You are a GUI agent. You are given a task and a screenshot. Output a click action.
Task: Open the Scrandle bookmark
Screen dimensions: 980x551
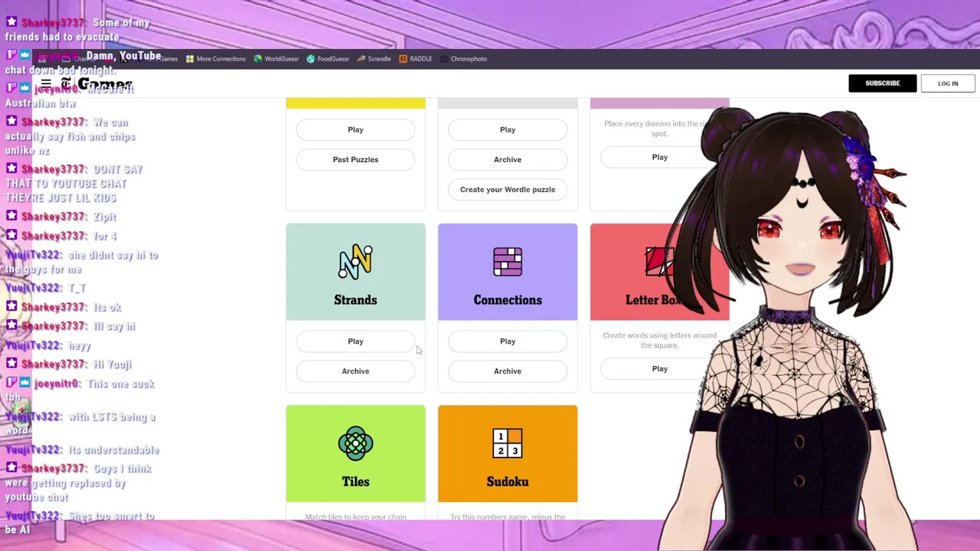[374, 59]
